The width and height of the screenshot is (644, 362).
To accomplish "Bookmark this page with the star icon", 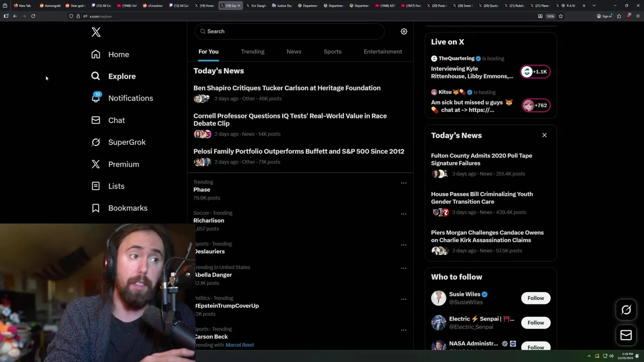I will (560, 16).
